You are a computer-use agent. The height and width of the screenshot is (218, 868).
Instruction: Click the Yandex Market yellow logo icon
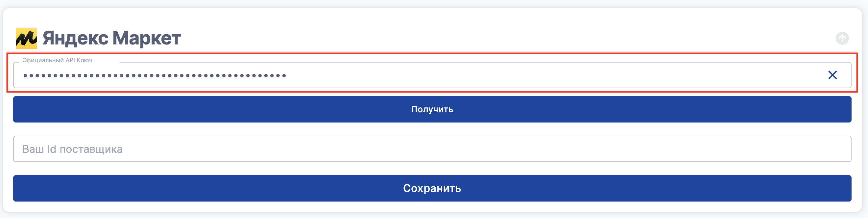[x=26, y=38]
